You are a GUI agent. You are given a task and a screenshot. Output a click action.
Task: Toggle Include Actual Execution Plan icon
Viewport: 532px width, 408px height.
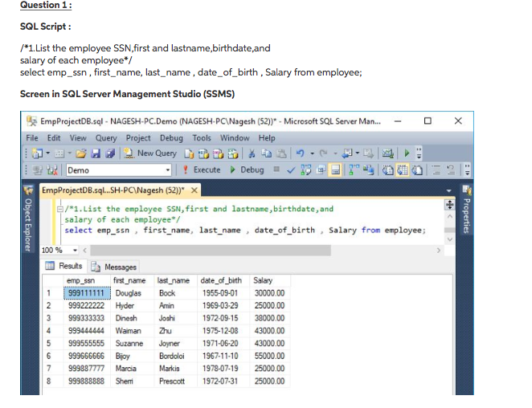click(x=354, y=170)
